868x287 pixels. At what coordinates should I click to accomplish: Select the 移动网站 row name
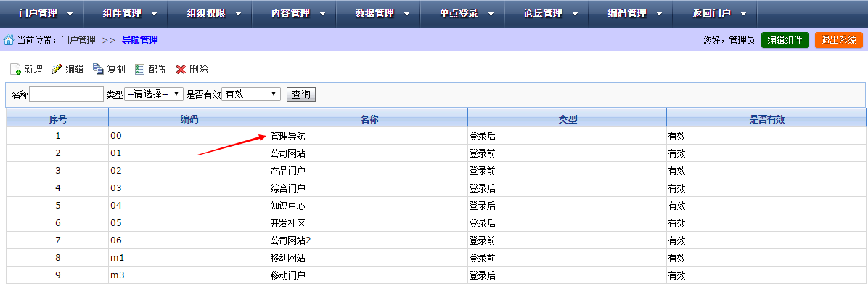click(x=288, y=258)
